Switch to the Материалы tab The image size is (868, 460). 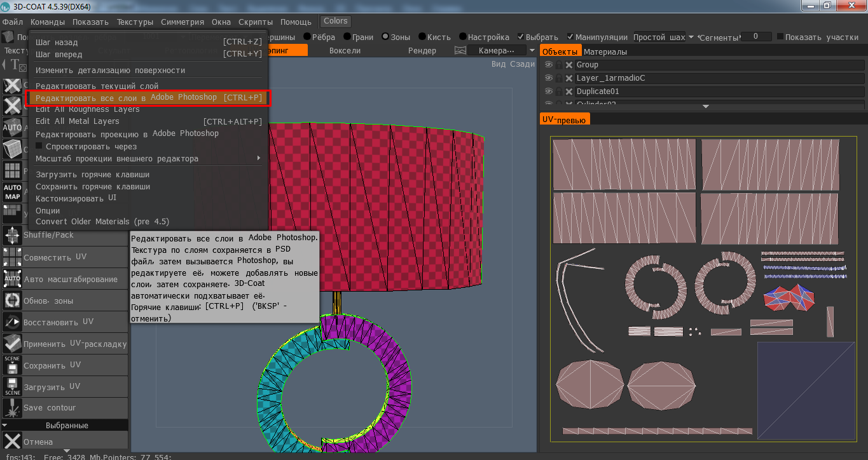[605, 51]
